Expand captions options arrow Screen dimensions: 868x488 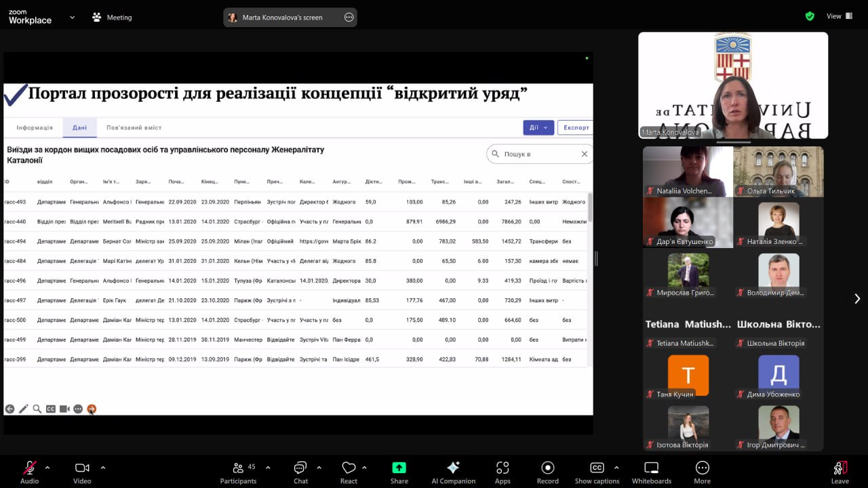pos(616,467)
